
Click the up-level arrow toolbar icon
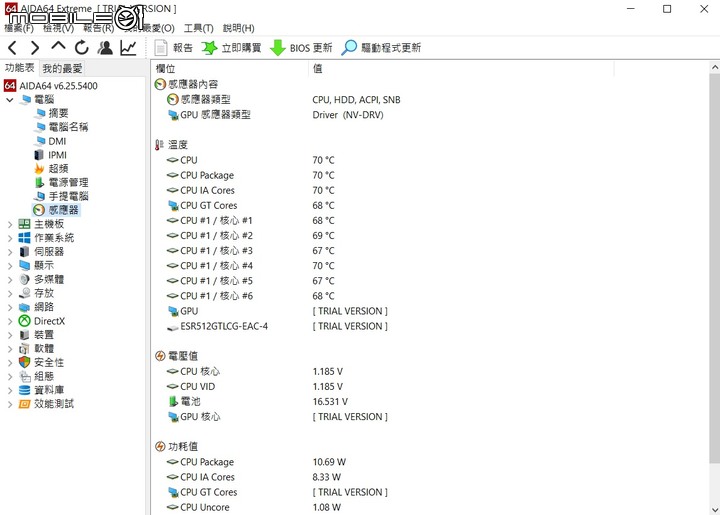click(58, 47)
